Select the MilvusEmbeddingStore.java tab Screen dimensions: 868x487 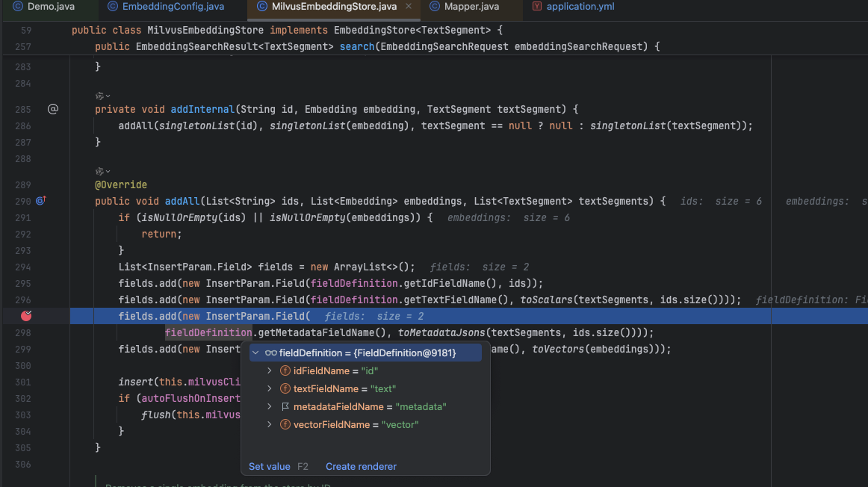tap(334, 7)
